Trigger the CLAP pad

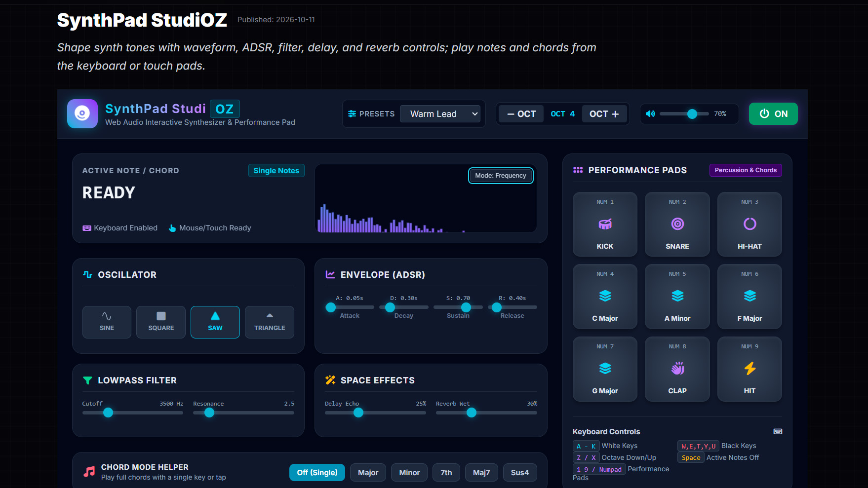[x=677, y=369]
